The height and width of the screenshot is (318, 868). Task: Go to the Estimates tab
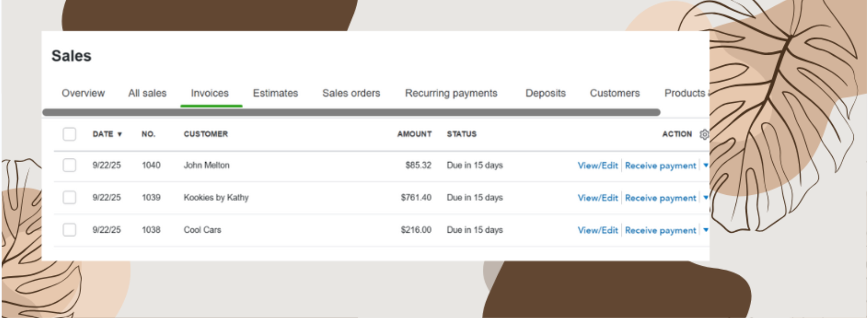click(275, 93)
